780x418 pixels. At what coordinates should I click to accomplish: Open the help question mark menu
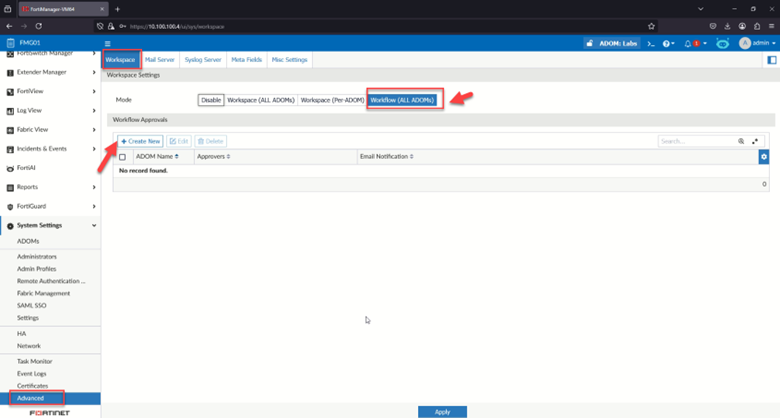tap(668, 43)
